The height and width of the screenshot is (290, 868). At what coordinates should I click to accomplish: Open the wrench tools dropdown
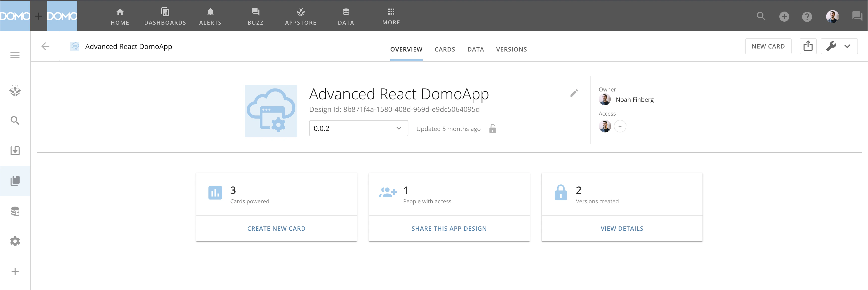[839, 46]
